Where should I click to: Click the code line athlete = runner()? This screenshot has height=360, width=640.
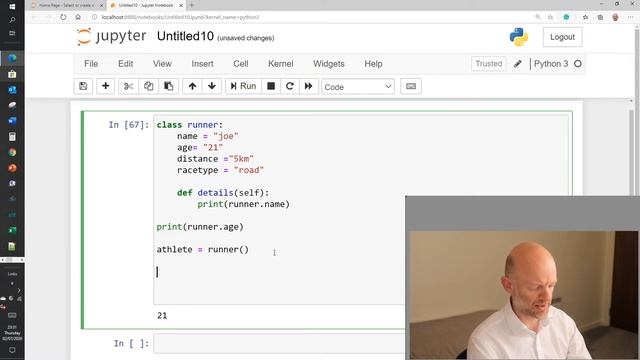(202, 249)
